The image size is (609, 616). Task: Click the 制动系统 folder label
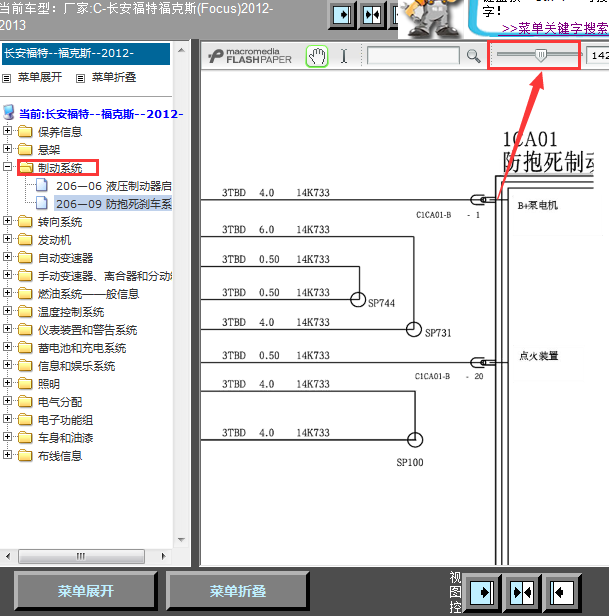[60, 168]
